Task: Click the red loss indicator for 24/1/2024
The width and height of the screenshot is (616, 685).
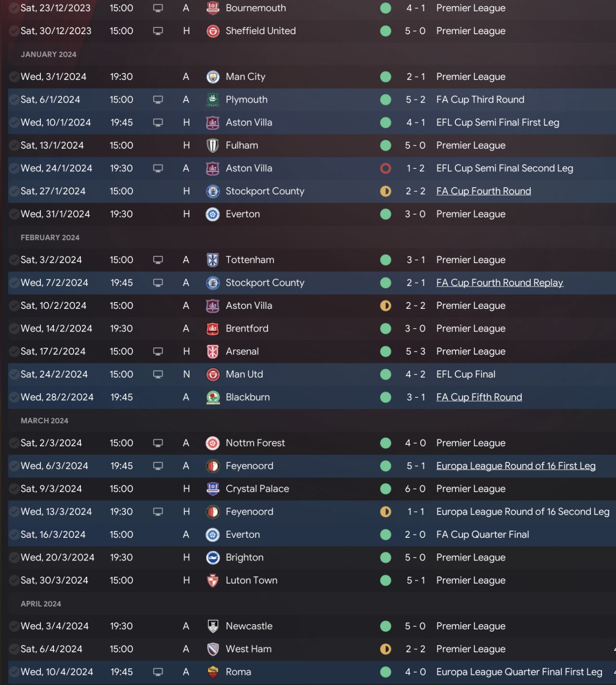Action: click(385, 168)
